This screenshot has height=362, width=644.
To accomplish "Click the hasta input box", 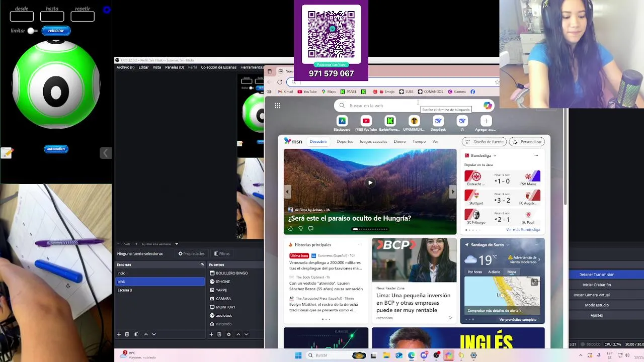I will pyautogui.click(x=52, y=17).
